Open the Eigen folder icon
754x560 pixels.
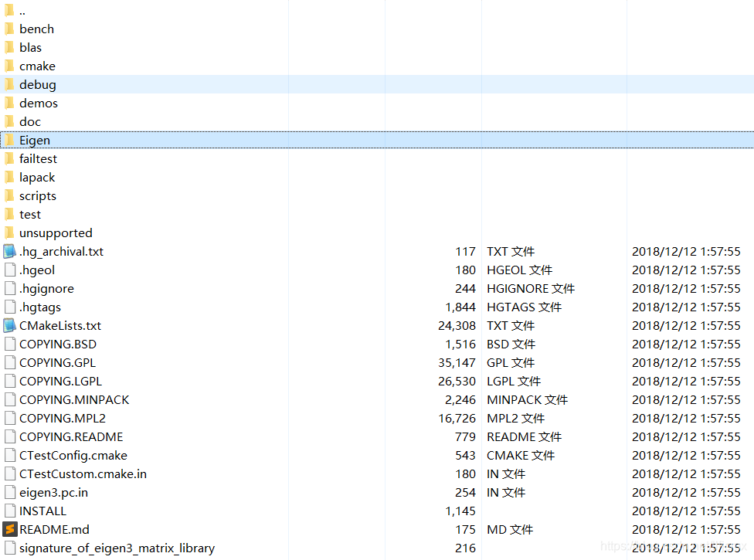(11, 140)
